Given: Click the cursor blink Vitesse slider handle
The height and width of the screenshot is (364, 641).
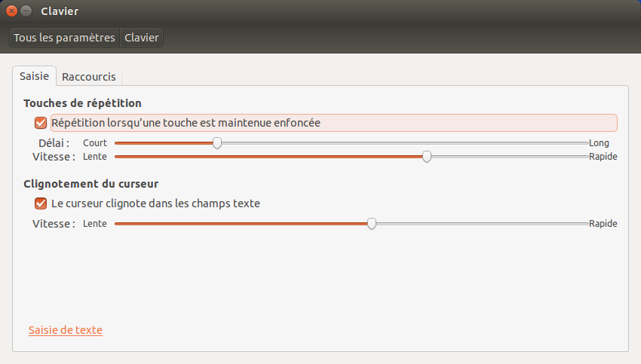Looking at the screenshot, I should click(x=372, y=224).
